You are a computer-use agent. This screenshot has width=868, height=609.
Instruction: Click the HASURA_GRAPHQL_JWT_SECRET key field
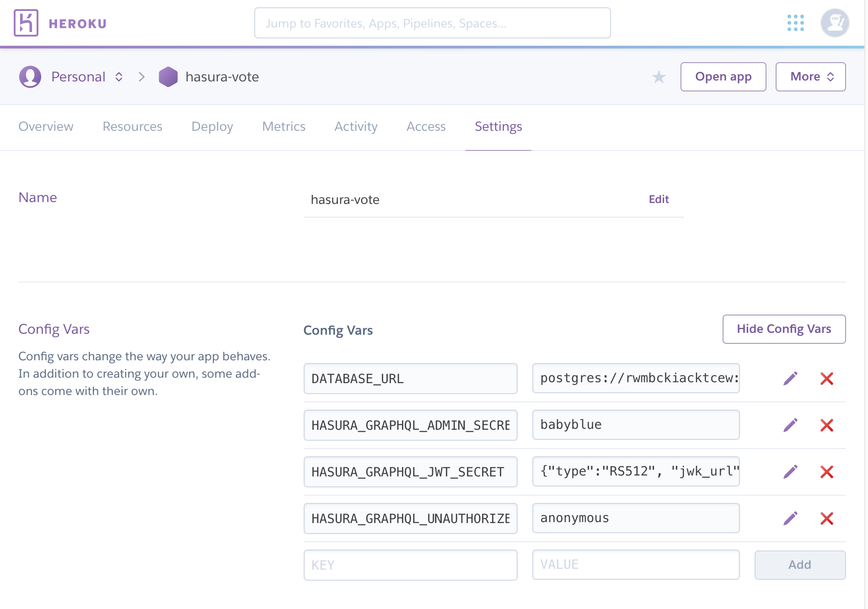[410, 472]
